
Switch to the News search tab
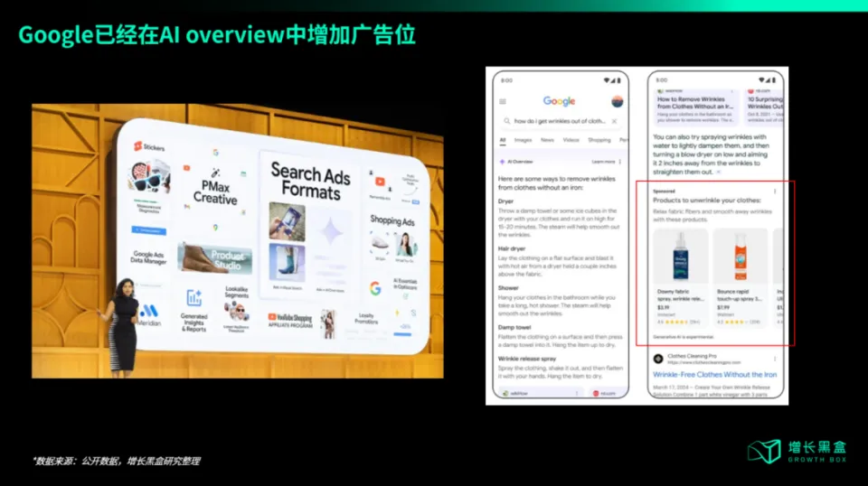[547, 141]
